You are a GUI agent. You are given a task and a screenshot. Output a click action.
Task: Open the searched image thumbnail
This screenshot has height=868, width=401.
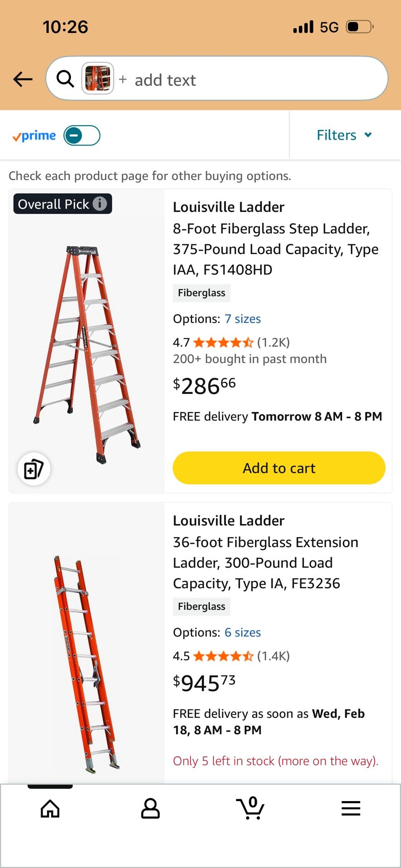(x=97, y=78)
